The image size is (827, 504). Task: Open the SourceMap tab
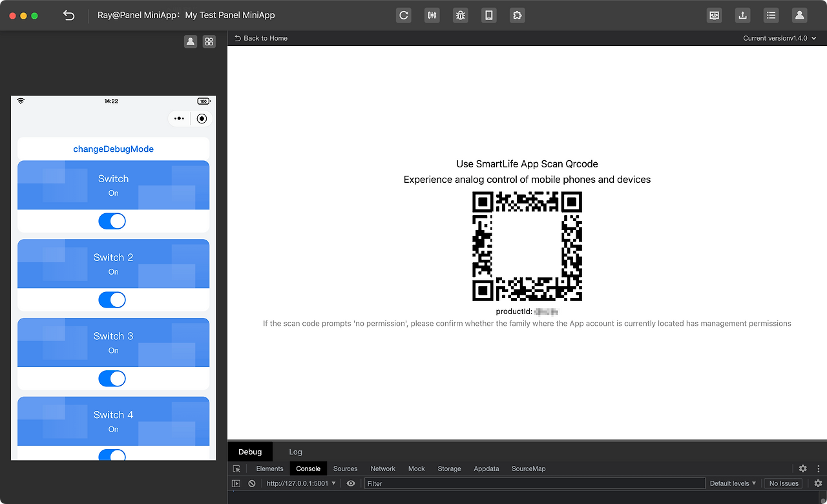pos(529,468)
